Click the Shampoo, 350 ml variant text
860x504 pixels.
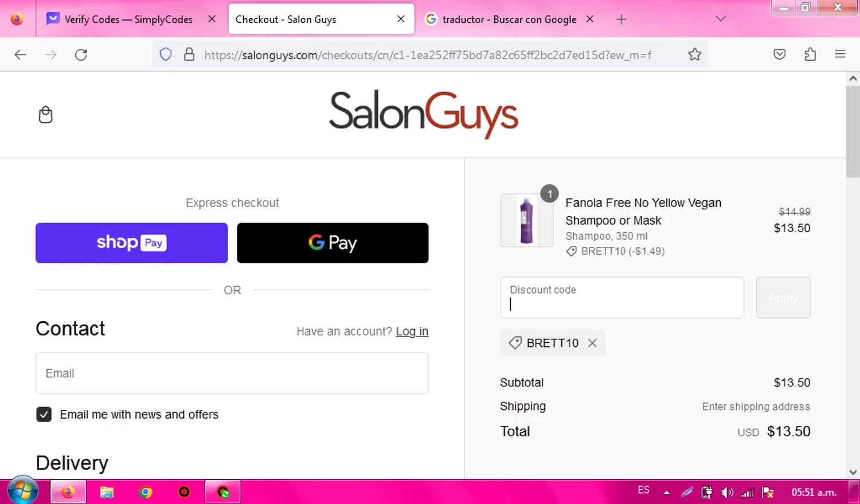(x=607, y=236)
